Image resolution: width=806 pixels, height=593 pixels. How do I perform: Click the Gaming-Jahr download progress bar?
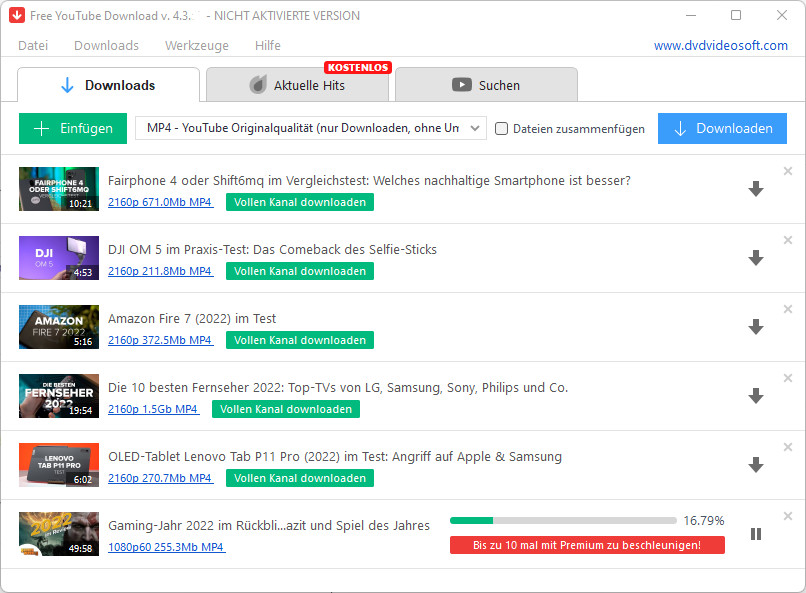(x=563, y=521)
